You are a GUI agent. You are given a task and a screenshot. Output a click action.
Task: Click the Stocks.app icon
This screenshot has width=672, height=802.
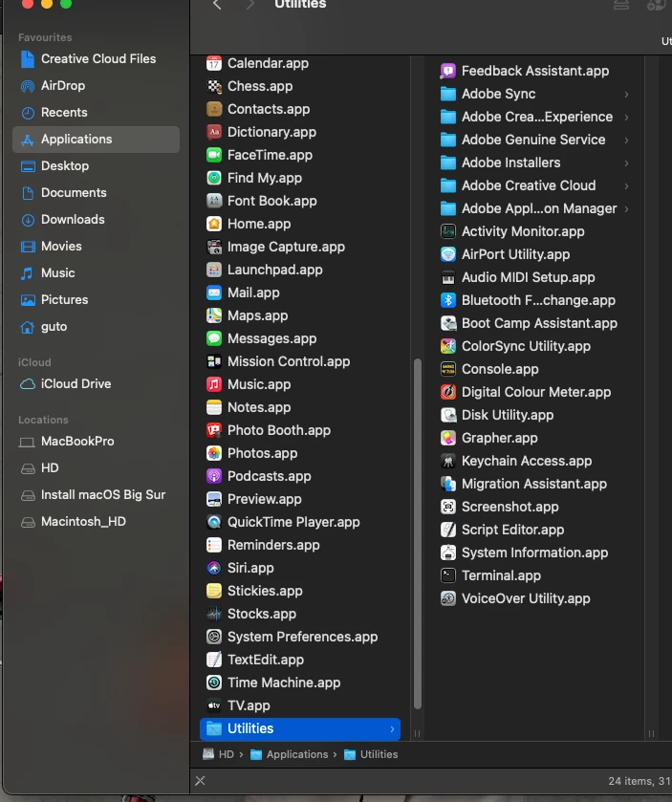click(214, 614)
